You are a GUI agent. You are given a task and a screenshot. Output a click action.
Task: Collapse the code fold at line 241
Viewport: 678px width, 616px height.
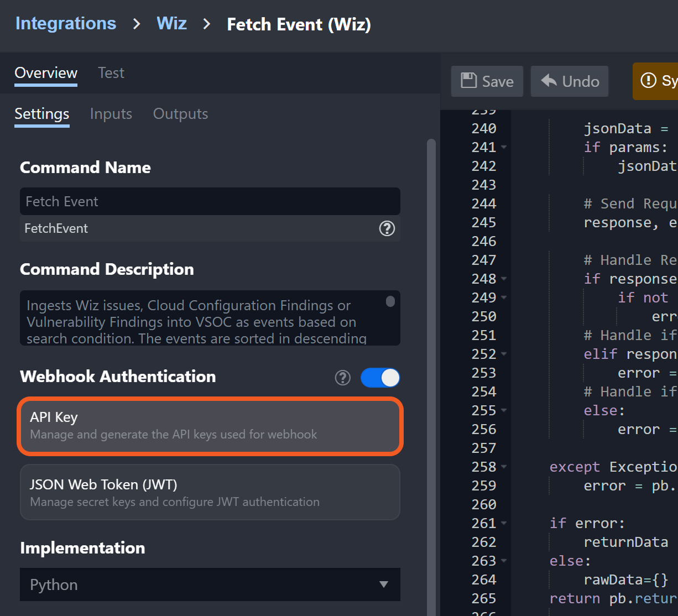[504, 148]
